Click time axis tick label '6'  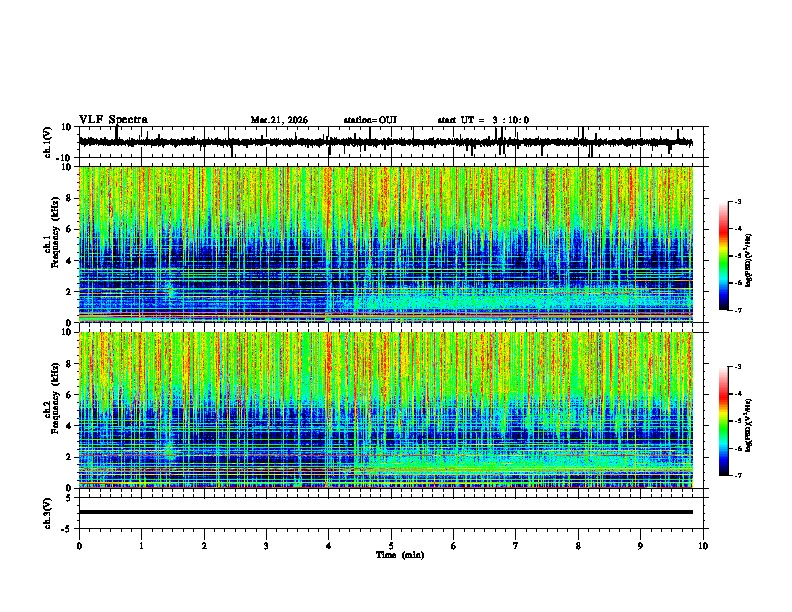click(x=454, y=546)
